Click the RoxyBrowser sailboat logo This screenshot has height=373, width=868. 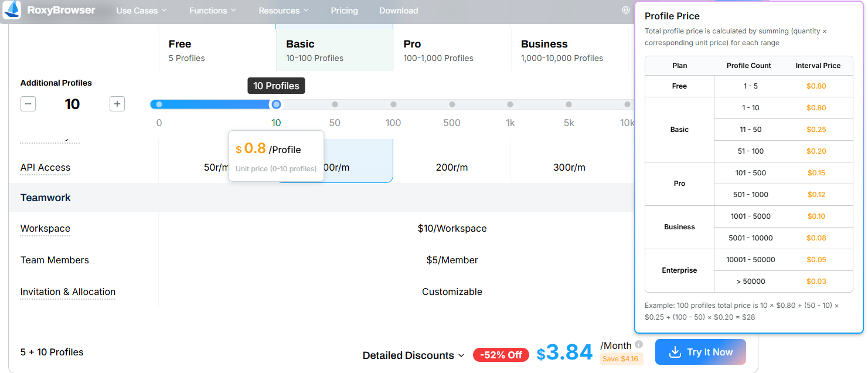tap(12, 10)
